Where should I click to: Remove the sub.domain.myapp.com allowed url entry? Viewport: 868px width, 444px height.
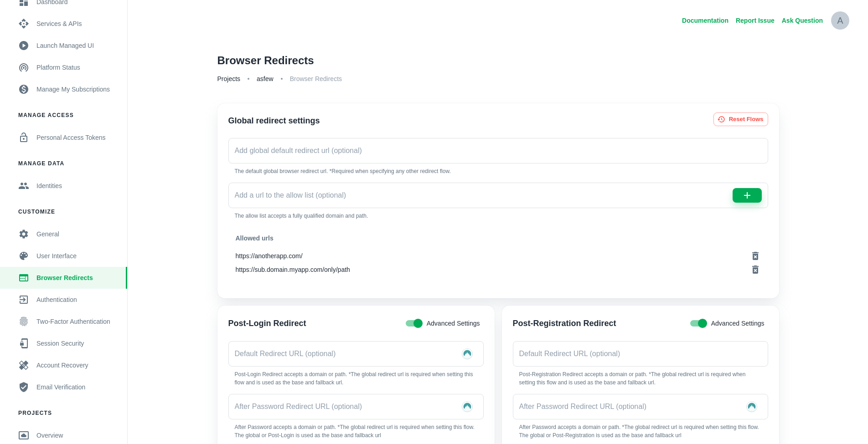[755, 270]
